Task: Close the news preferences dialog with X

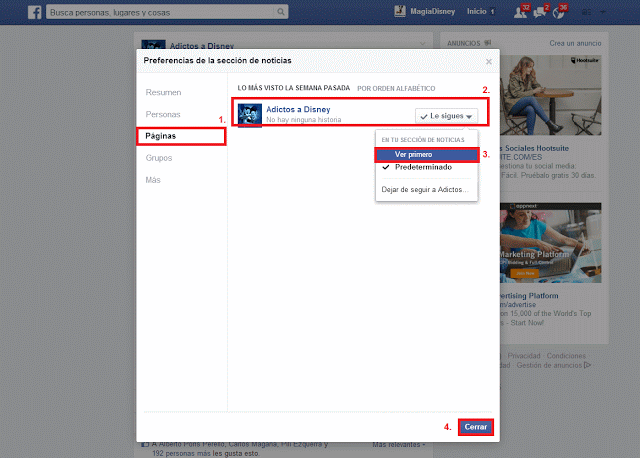Action: point(489,62)
